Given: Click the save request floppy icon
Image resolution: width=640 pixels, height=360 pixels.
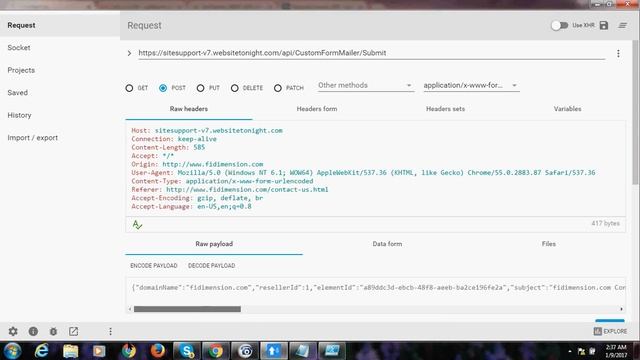Looking at the screenshot, I should [604, 25].
